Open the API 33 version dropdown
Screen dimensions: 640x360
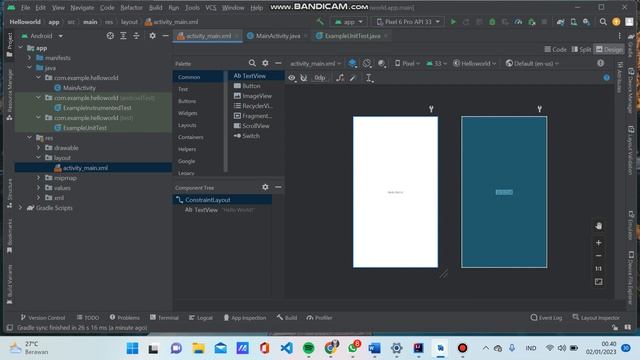pyautogui.click(x=436, y=63)
